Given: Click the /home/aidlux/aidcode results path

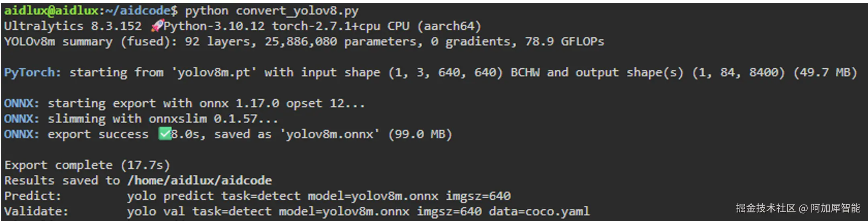Looking at the screenshot, I should pyautogui.click(x=200, y=180).
